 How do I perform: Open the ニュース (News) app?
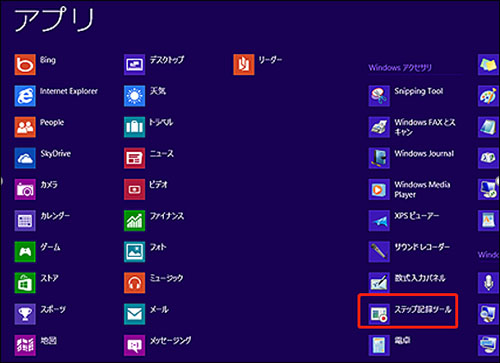134,158
